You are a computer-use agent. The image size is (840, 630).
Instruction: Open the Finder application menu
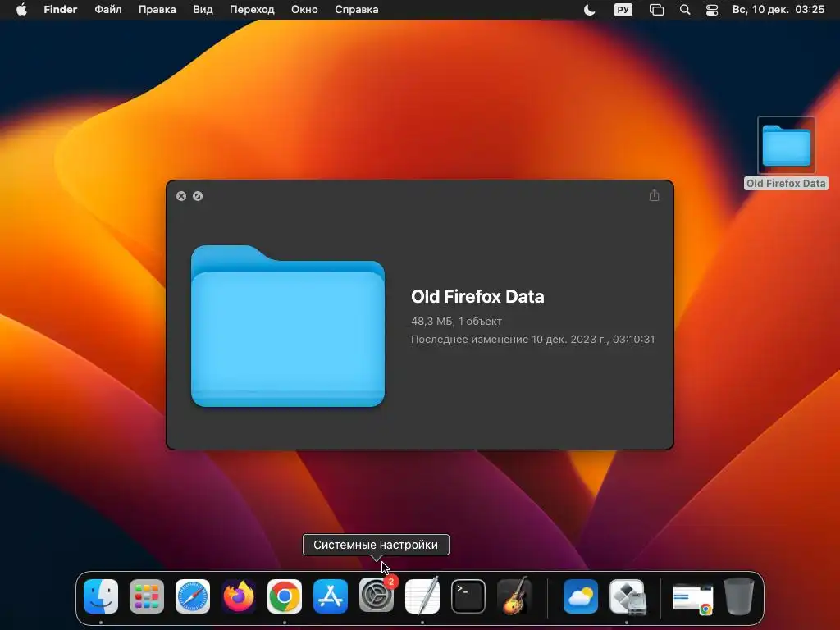(61, 10)
